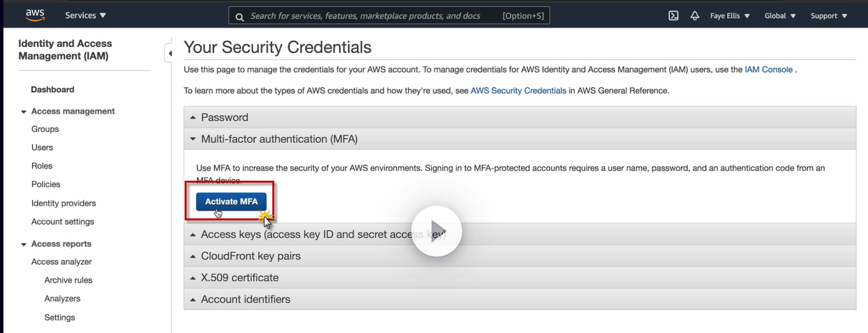The width and height of the screenshot is (868, 333).
Task: Open the Global region dropdown
Action: [780, 16]
